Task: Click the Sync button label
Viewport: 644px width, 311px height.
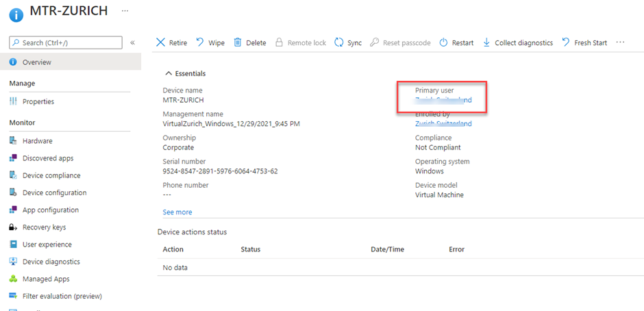Action: [354, 42]
